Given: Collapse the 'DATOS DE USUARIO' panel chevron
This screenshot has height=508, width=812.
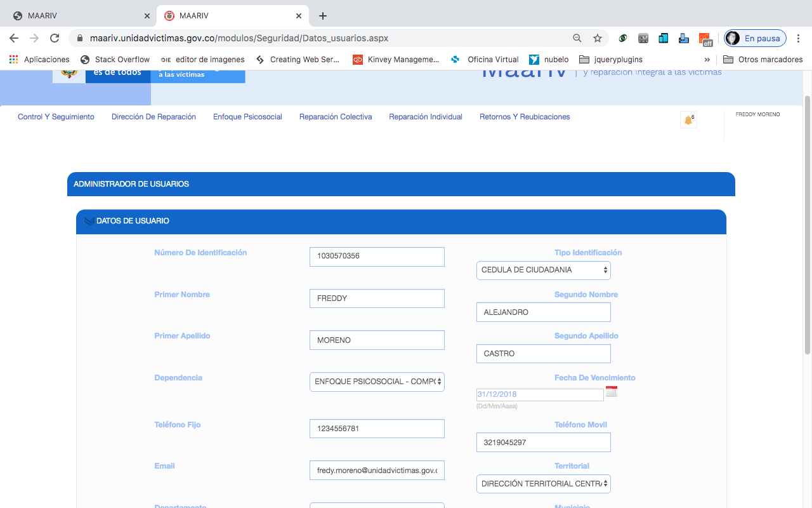Looking at the screenshot, I should 88,222.
